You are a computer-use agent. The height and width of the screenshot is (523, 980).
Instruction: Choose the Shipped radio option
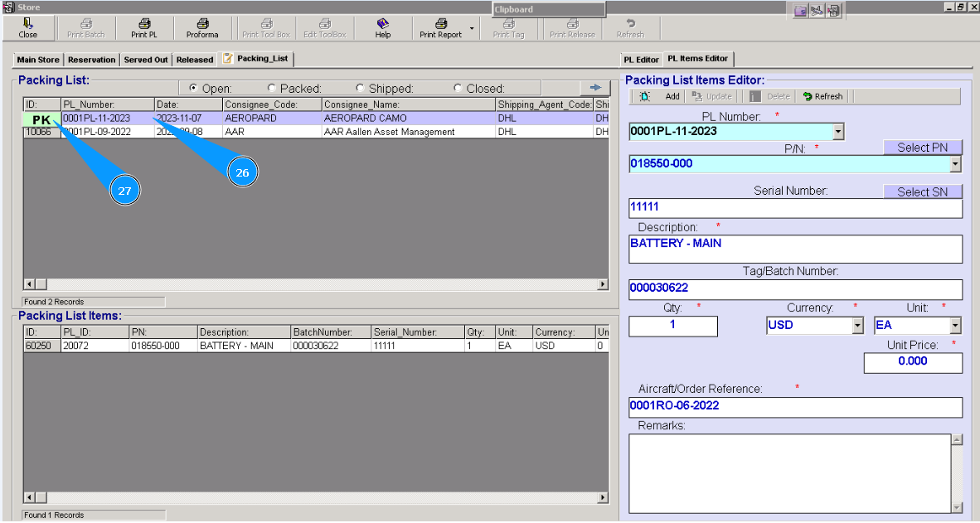click(360, 88)
